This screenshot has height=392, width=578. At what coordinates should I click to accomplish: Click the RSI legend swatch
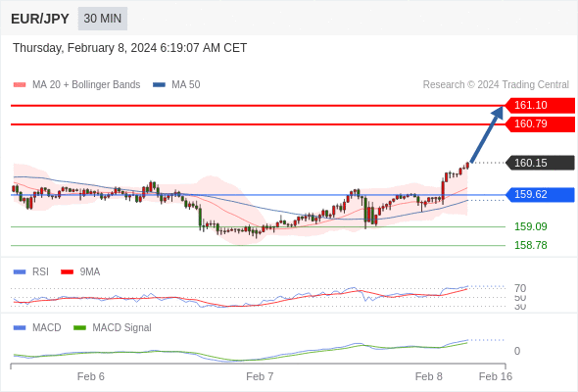coord(20,272)
